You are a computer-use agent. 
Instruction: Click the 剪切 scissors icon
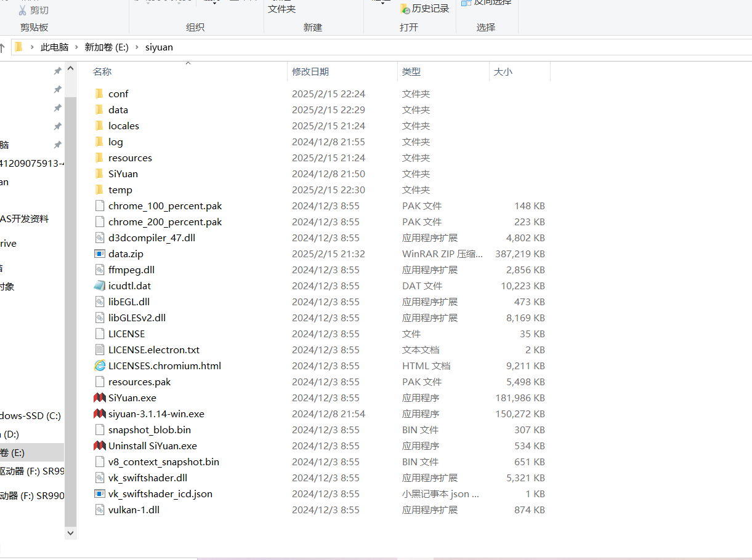point(23,10)
